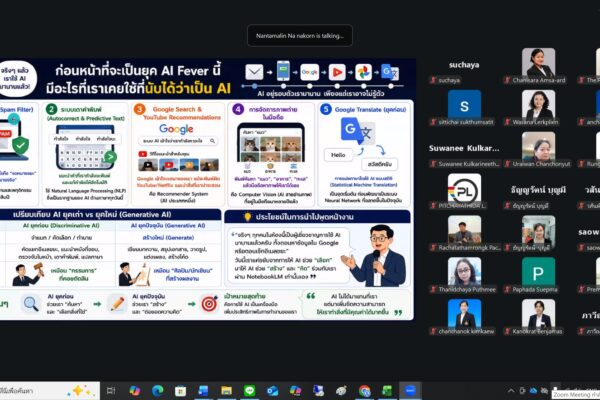The width and height of the screenshot is (600, 400).
Task: Open Task View from the taskbar
Action: click(111, 390)
